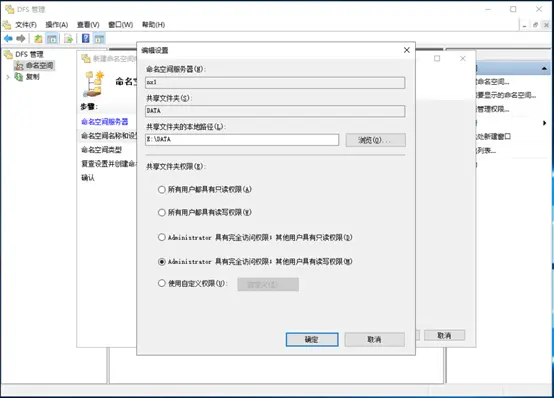This screenshot has height=398, width=554.
Task: Click the 共享文件夹的本地路径 input field
Action: pos(242,140)
